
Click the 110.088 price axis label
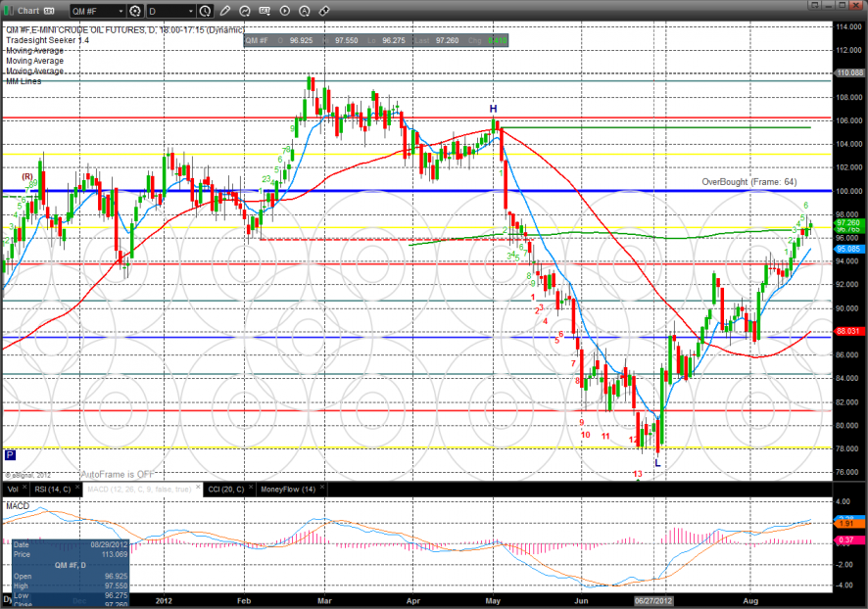tap(849, 72)
